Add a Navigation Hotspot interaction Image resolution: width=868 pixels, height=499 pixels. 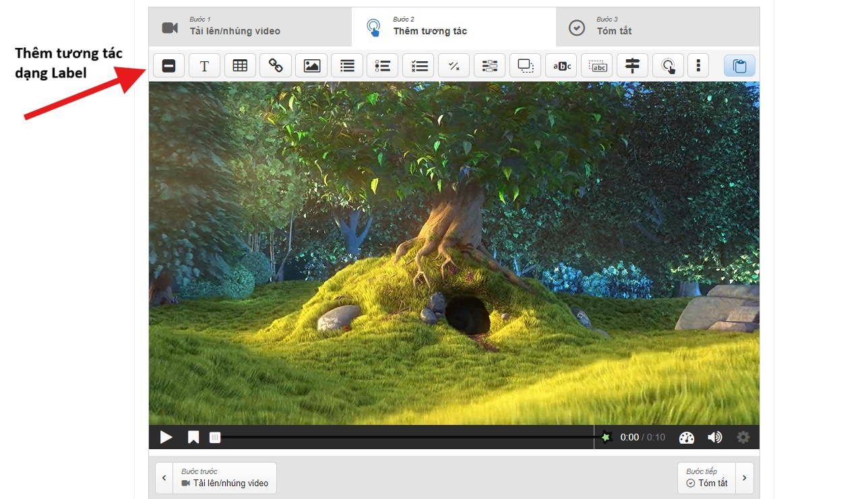coord(668,65)
